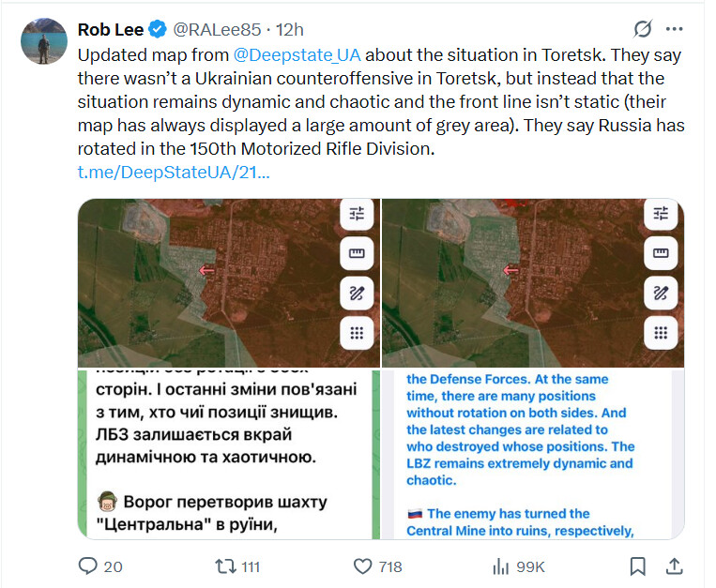View post analytics showing 99K views

501,566
